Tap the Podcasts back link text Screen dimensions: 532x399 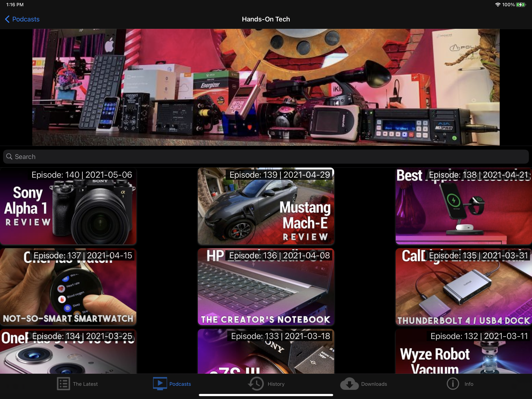26,19
